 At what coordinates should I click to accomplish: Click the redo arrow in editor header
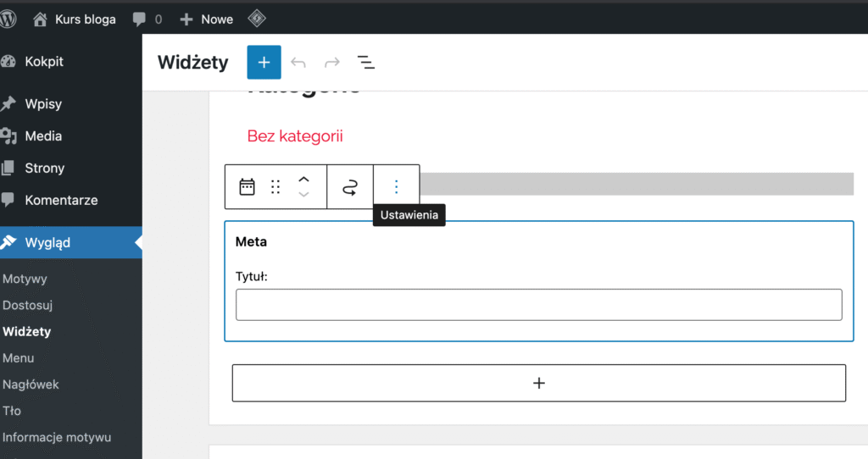point(331,63)
